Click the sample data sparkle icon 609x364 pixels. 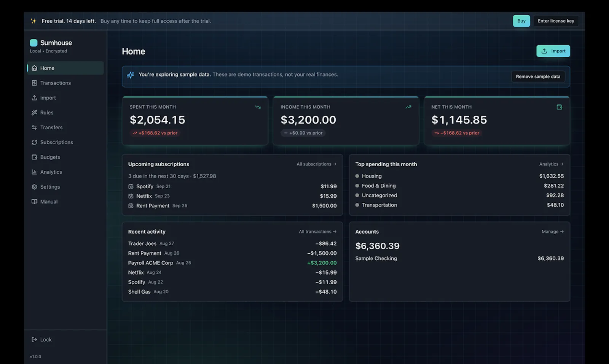pos(131,75)
